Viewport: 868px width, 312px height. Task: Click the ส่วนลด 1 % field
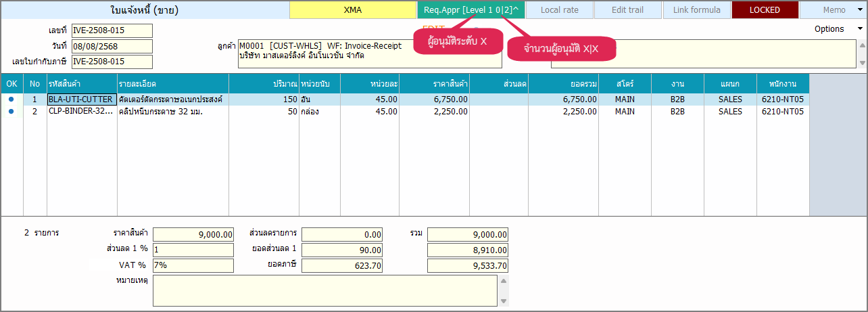point(193,250)
